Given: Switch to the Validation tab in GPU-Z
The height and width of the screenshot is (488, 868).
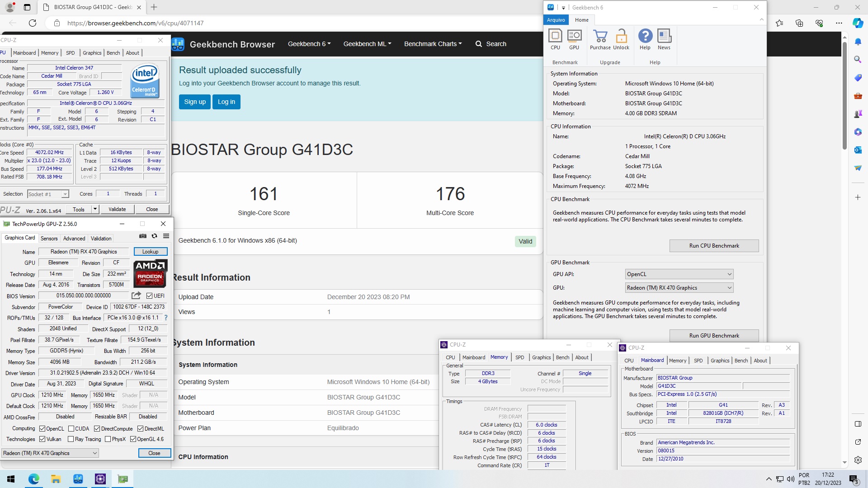Looking at the screenshot, I should coord(101,239).
